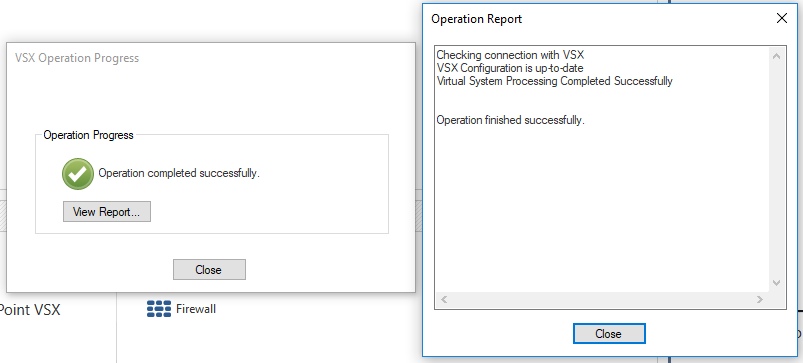The image size is (803, 363).
Task: Click the report's scroll left arrow
Action: [445, 300]
